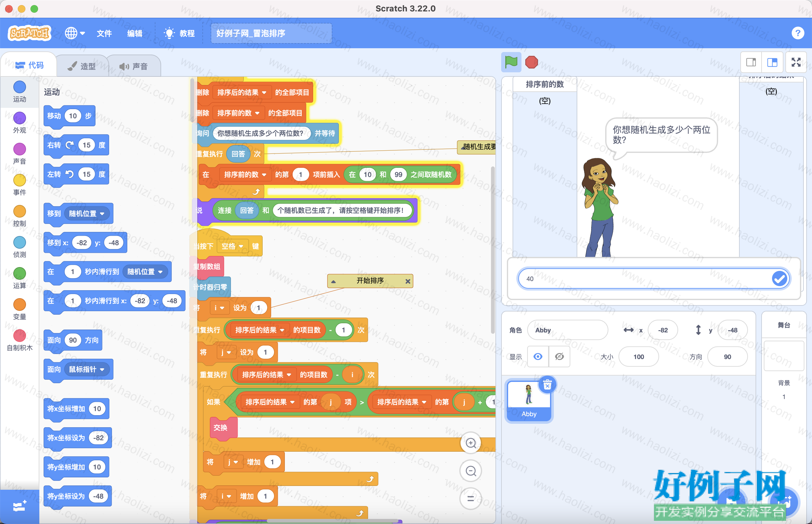Click the add extension button
This screenshot has width=812, height=524.
pyautogui.click(x=19, y=506)
